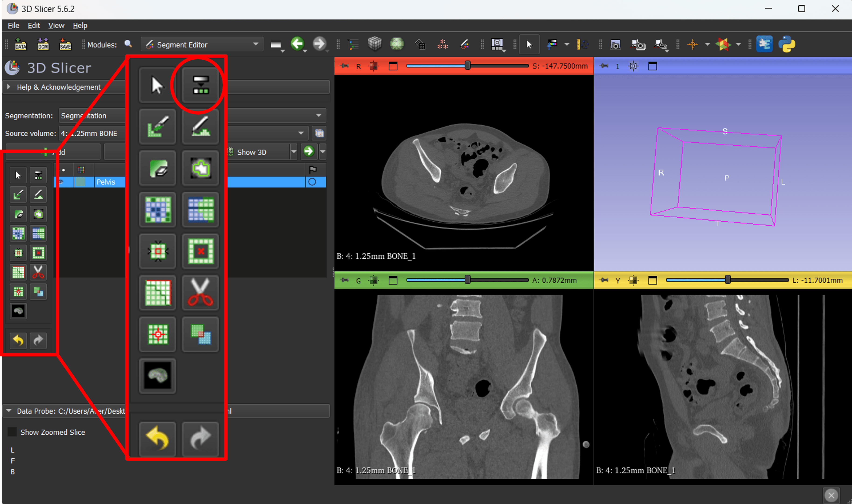The height and width of the screenshot is (504, 852).
Task: Toggle slice linking in the red view
Action: (x=373, y=66)
